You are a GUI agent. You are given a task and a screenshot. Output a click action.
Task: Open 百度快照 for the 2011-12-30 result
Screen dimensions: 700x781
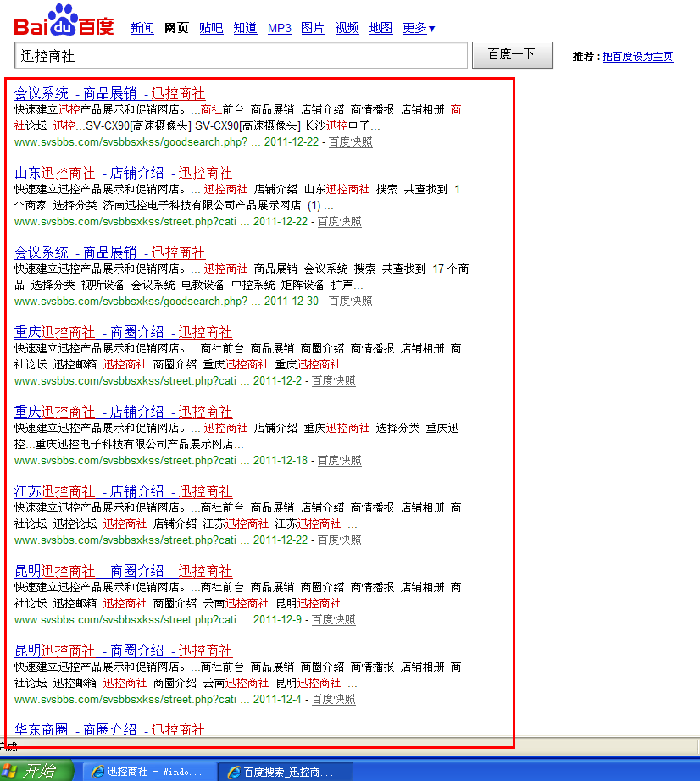click(350, 302)
